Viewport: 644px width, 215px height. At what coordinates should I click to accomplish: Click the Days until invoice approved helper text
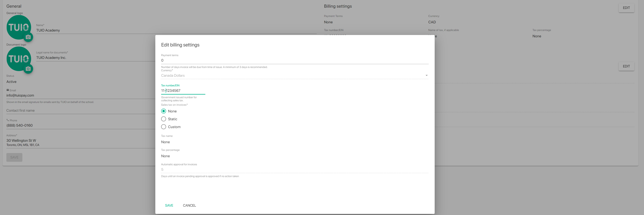[x=200, y=176]
